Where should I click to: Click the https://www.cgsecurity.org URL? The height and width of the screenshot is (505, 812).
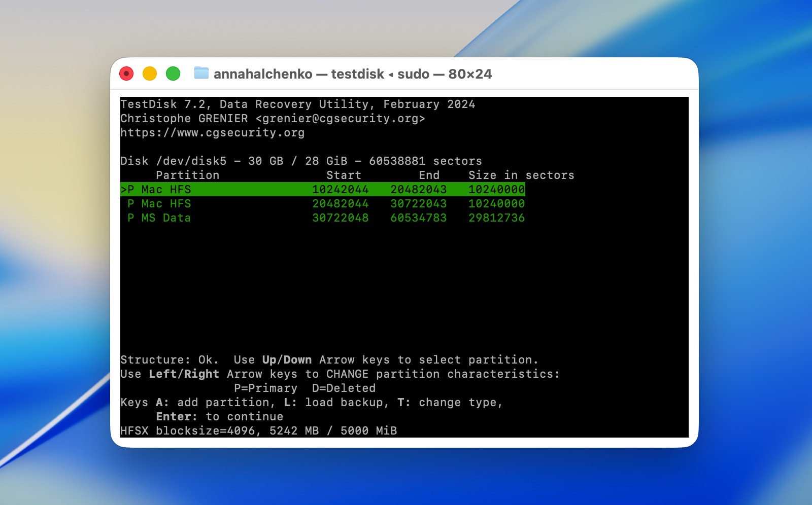pyautogui.click(x=213, y=132)
